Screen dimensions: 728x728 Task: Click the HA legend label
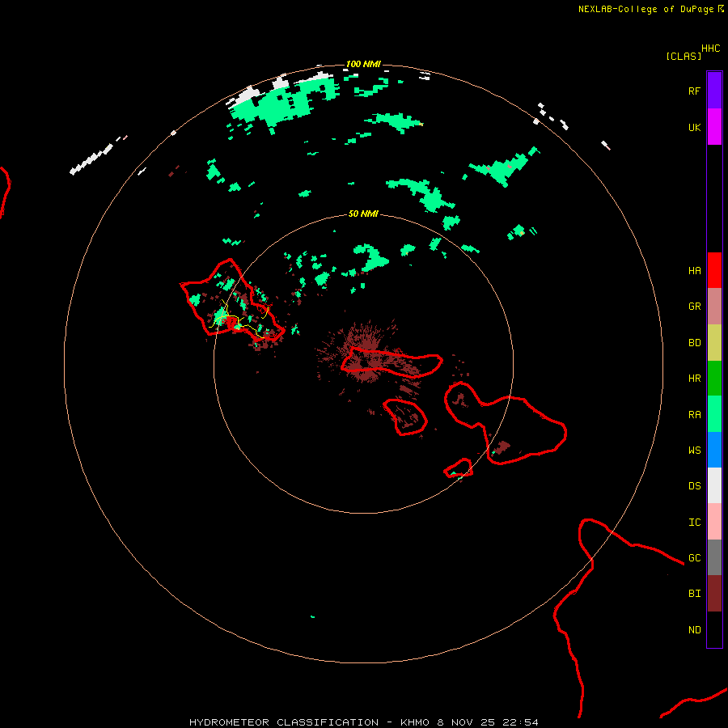(x=695, y=271)
